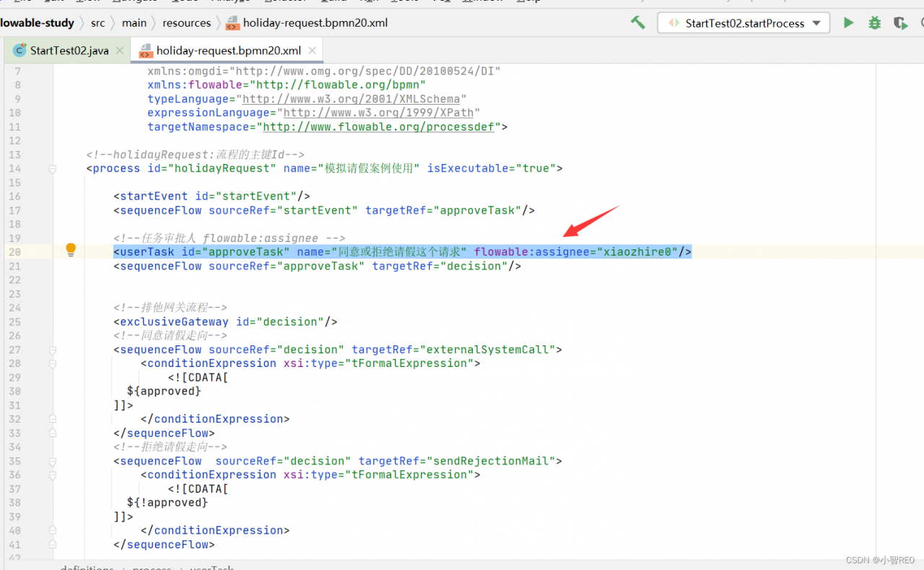
Task: Click the holiday-request.bpmn20.xml breadcrumb entry
Action: (315, 23)
